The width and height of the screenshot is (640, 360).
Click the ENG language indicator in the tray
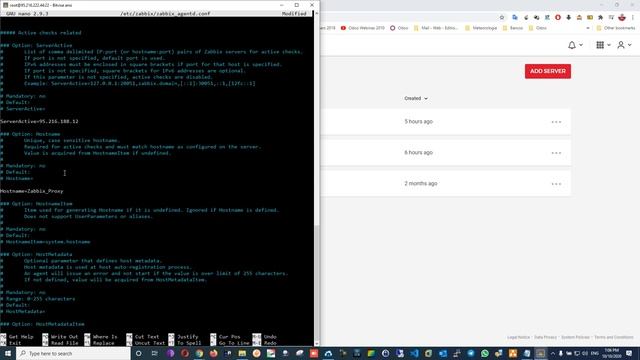[595, 353]
